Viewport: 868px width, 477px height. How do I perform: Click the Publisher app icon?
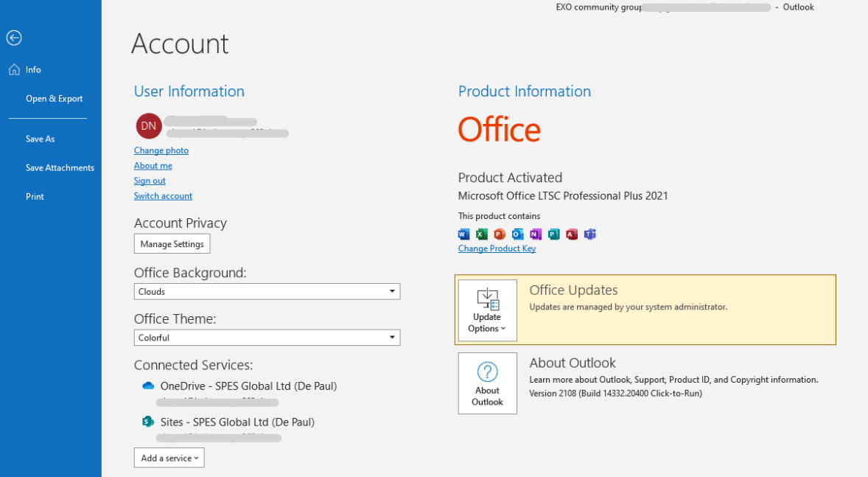coord(553,234)
